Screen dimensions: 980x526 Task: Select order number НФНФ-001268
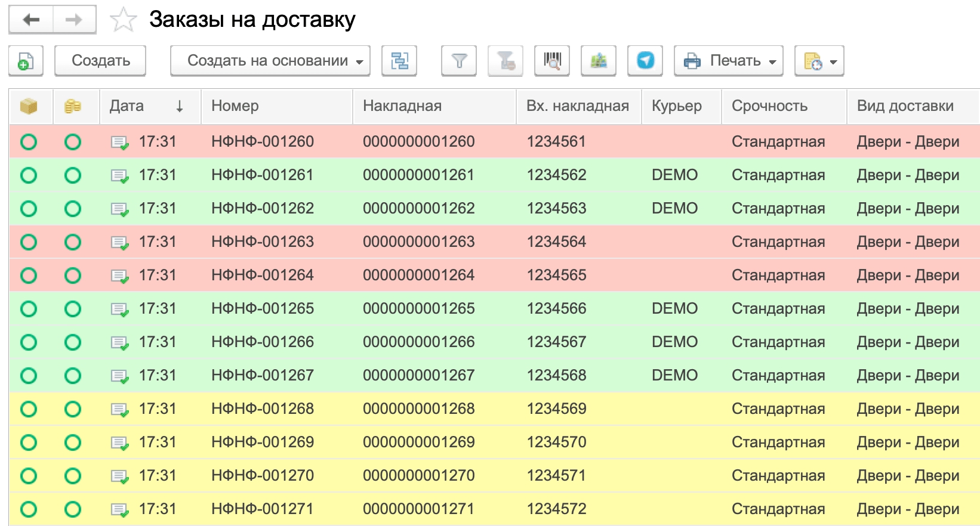tap(263, 409)
